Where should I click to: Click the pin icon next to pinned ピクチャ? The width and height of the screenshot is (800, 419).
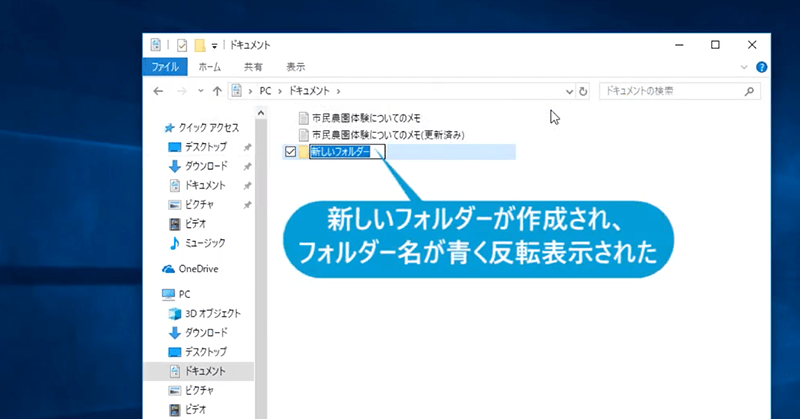click(x=247, y=205)
